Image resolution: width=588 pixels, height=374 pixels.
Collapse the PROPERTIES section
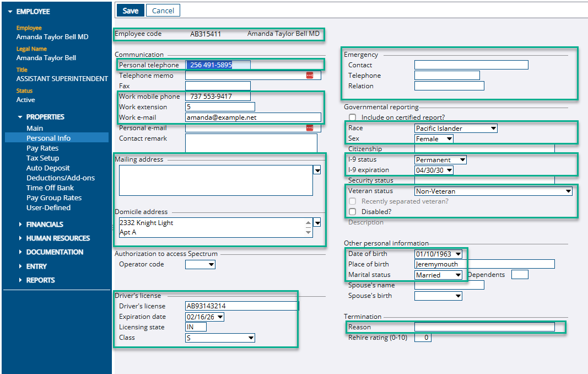click(x=20, y=117)
